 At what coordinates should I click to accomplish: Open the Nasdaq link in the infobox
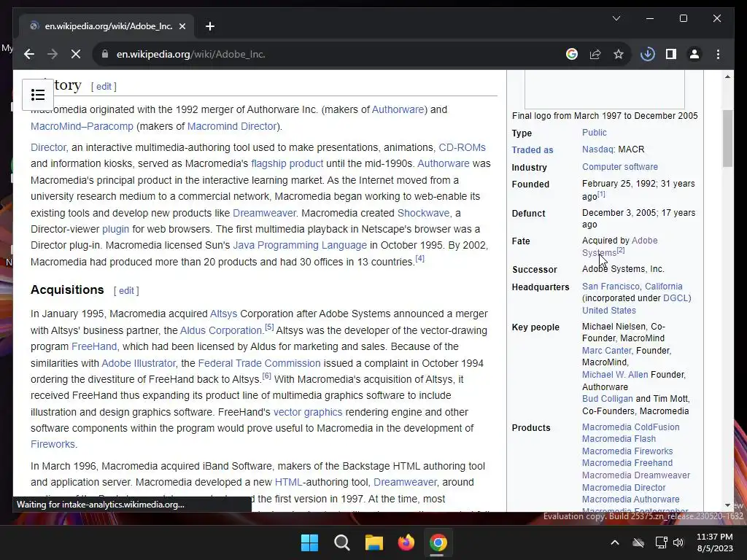click(x=597, y=149)
